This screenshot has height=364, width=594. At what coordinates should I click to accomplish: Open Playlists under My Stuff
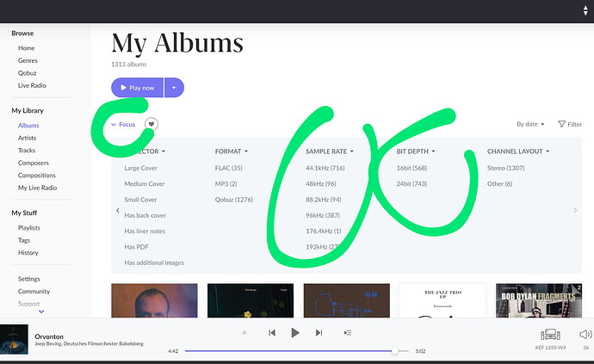pos(28,228)
